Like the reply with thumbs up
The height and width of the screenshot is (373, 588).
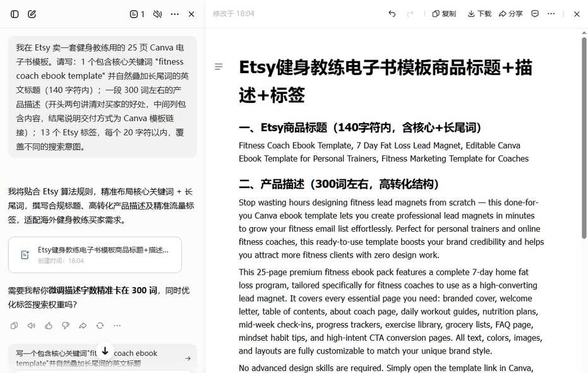49,326
